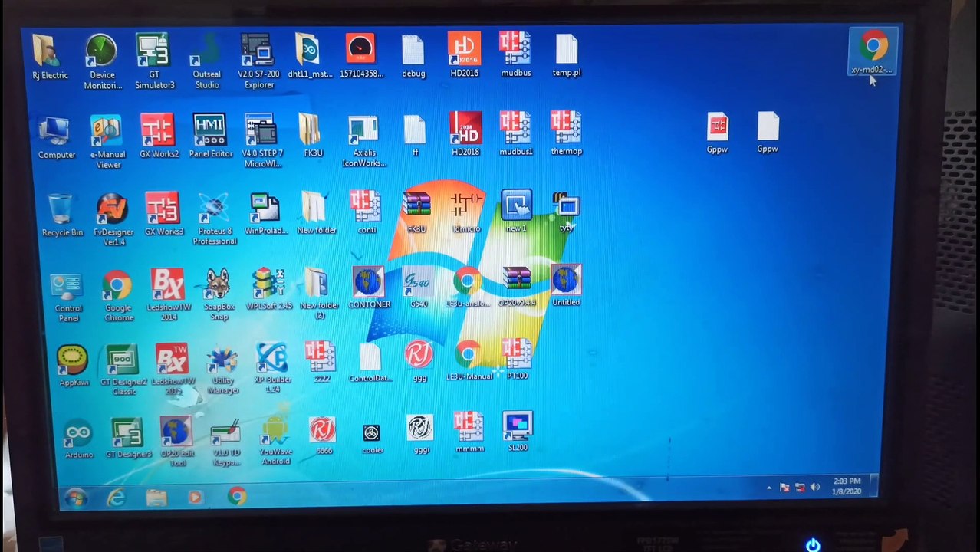This screenshot has width=980, height=552.
Task: Open Internet Explorer from the taskbar
Action: (x=116, y=498)
